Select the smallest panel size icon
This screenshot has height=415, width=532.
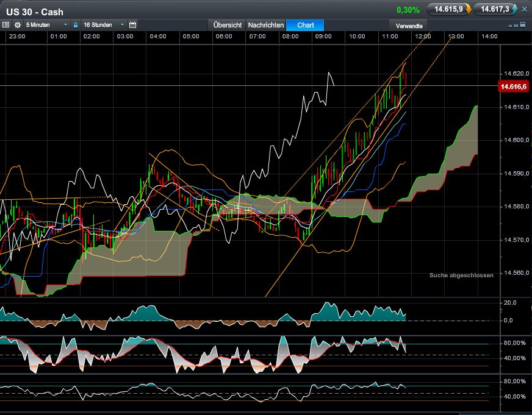click(x=511, y=26)
